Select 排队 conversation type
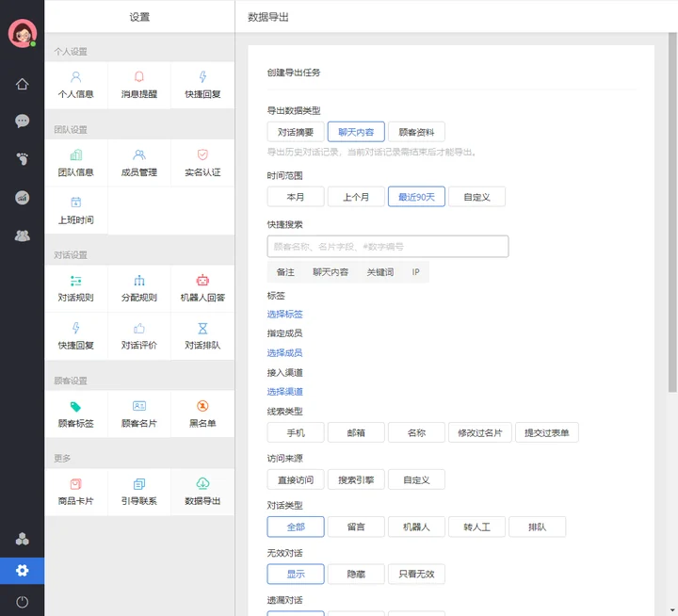 click(538, 527)
